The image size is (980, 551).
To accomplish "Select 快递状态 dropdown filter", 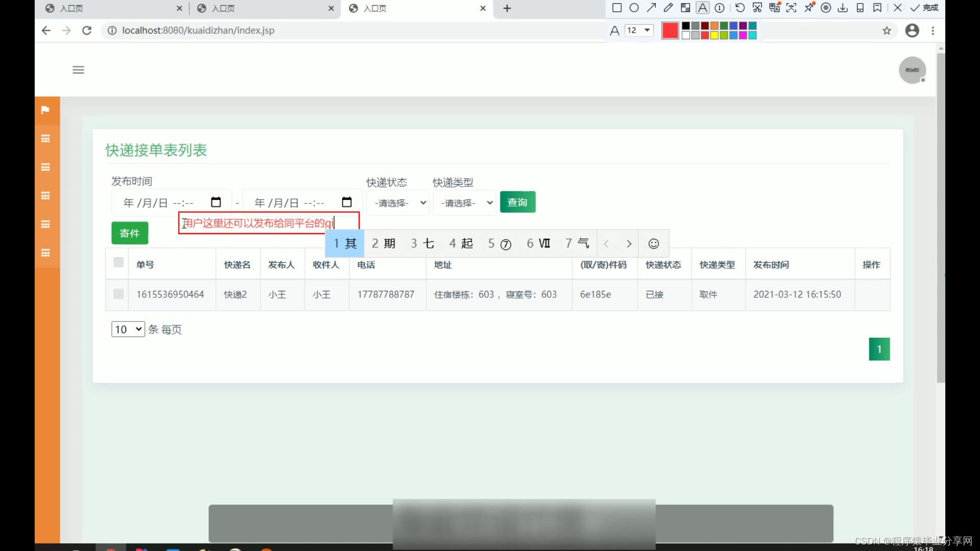I will 397,203.
